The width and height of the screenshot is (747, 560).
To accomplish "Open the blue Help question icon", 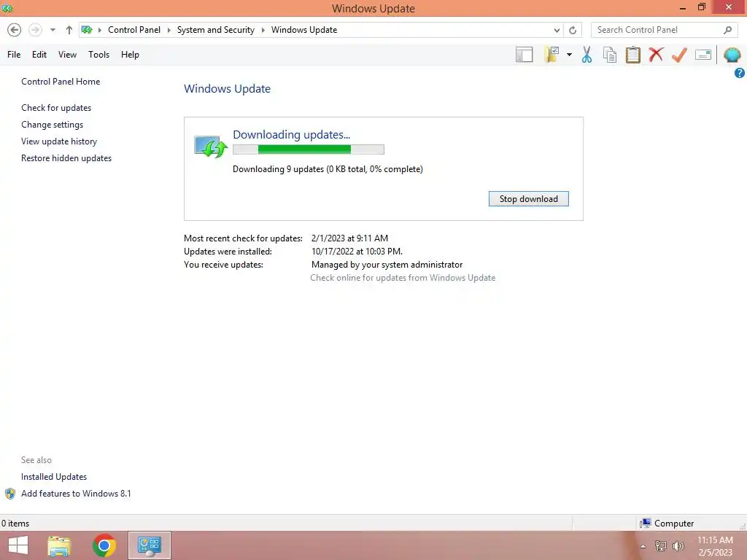I will 740,73.
